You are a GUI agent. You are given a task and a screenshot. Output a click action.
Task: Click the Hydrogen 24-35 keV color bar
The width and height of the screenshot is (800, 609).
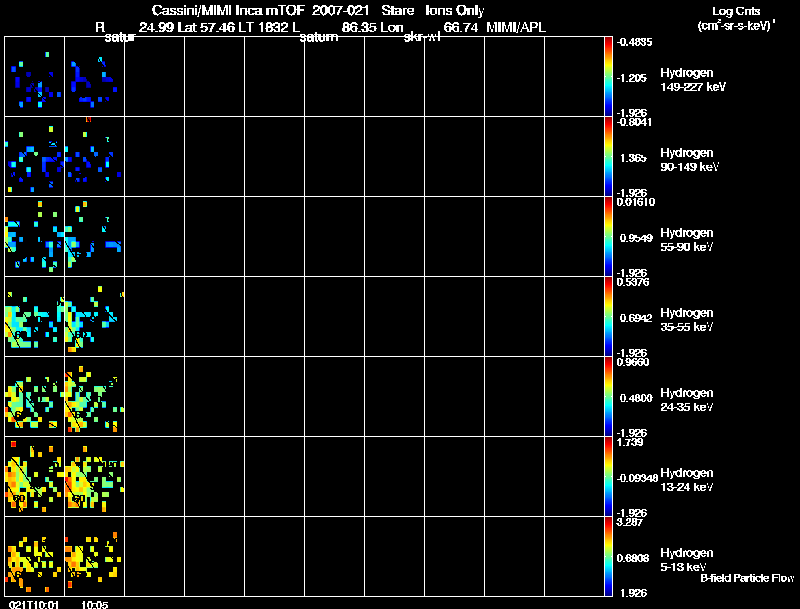point(608,397)
